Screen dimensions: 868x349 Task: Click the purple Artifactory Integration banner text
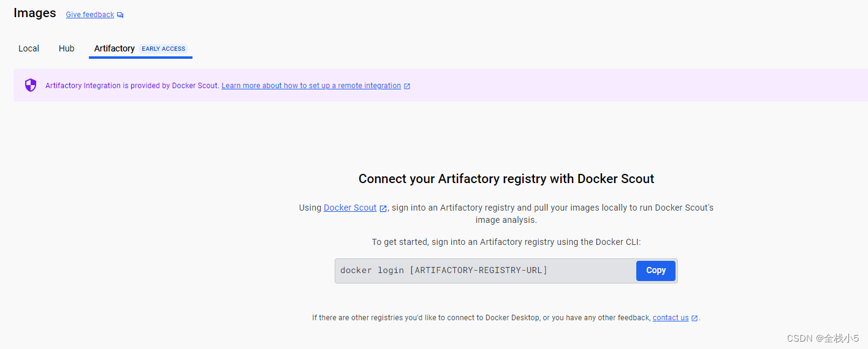[132, 86]
